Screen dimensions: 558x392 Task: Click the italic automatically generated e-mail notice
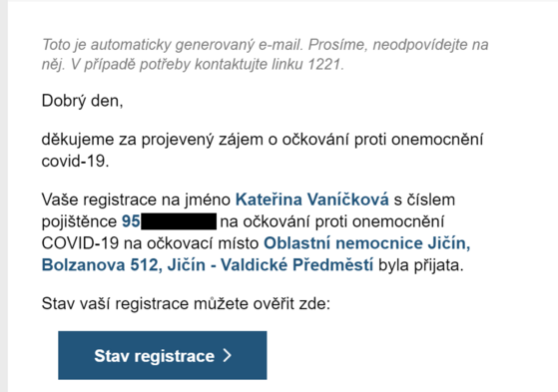pos(265,55)
